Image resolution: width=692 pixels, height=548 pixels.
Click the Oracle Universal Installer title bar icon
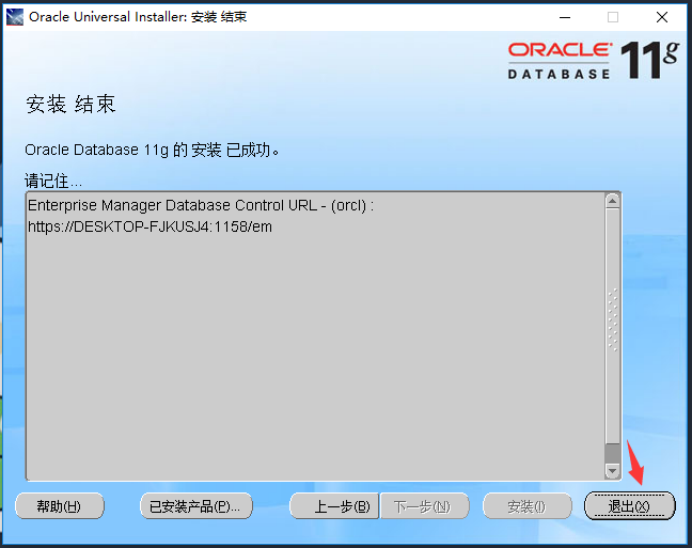[15, 17]
